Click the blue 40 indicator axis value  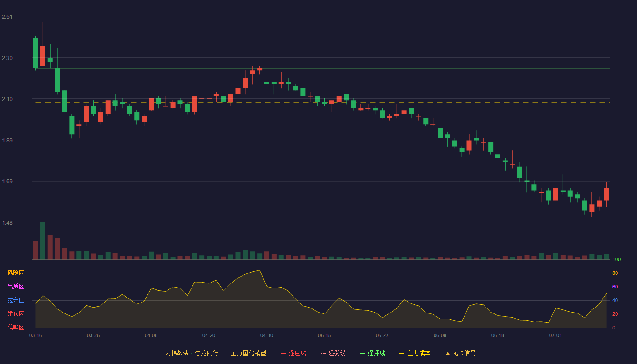point(615,300)
